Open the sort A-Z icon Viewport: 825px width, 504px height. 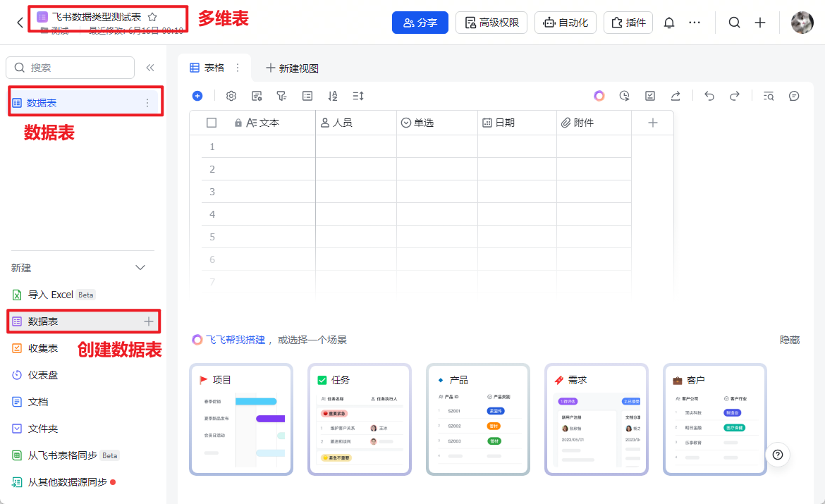point(333,96)
